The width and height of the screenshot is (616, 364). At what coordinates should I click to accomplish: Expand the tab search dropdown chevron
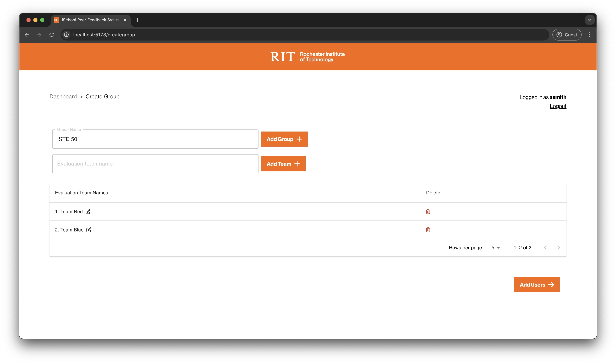[590, 20]
